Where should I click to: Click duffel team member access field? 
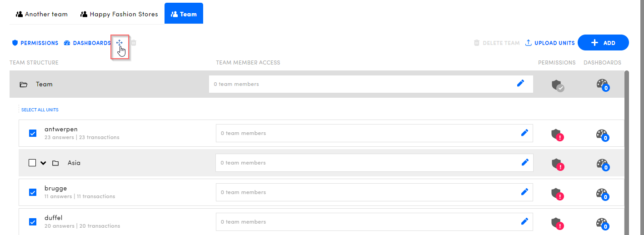364,222
